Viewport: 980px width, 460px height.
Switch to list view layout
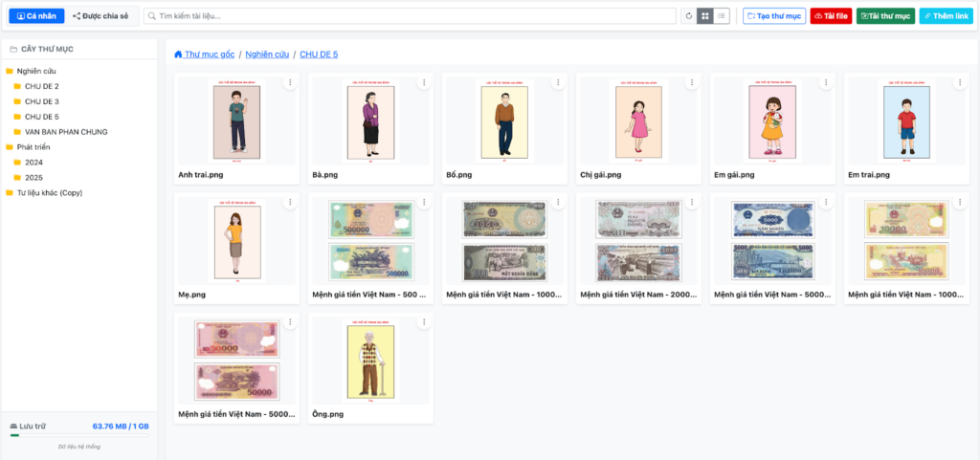(x=722, y=16)
